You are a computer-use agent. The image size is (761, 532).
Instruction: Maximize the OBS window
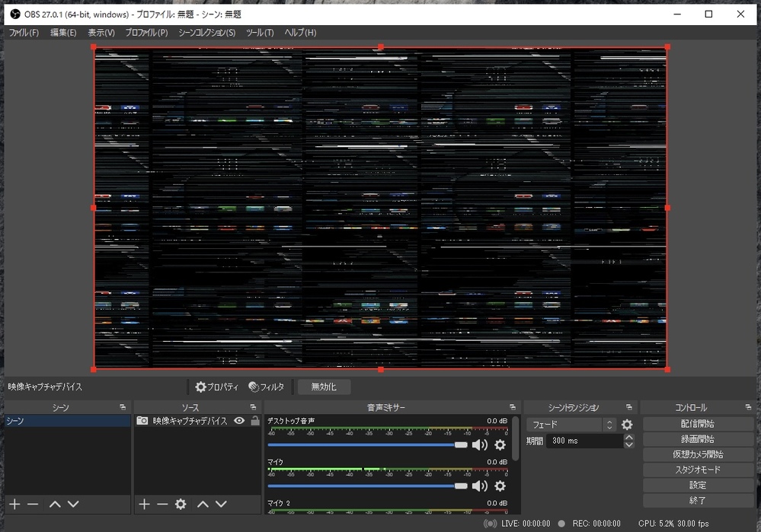click(x=708, y=14)
